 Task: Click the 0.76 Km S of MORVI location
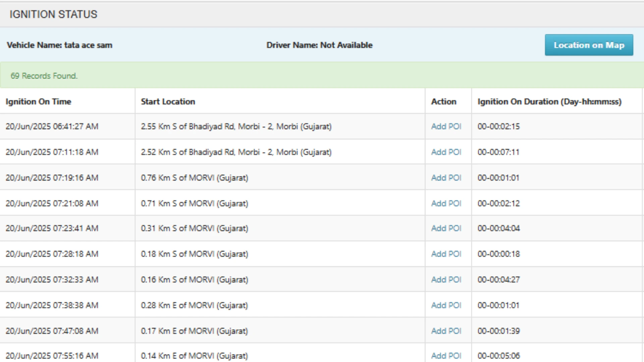click(194, 178)
